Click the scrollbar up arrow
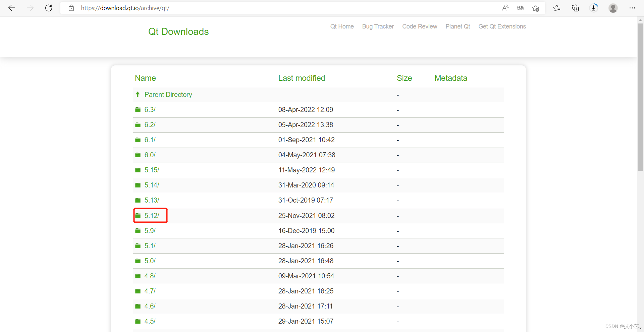The image size is (644, 332). point(640,20)
